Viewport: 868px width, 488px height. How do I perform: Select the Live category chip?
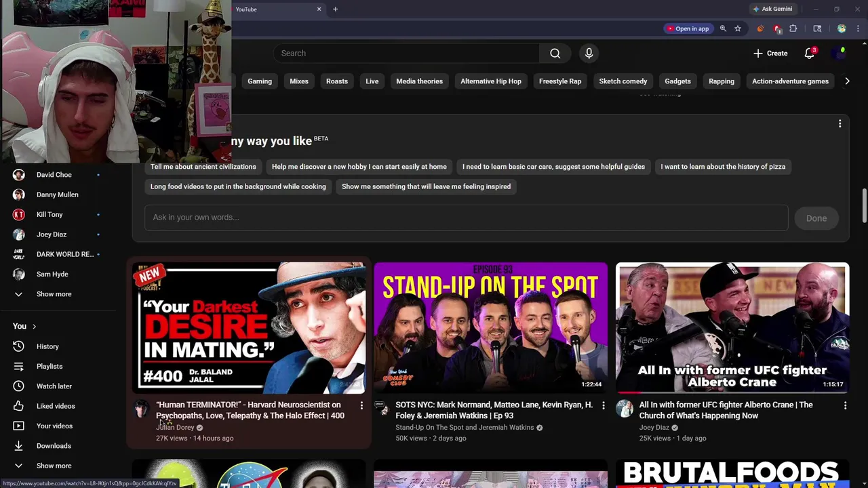pyautogui.click(x=372, y=81)
